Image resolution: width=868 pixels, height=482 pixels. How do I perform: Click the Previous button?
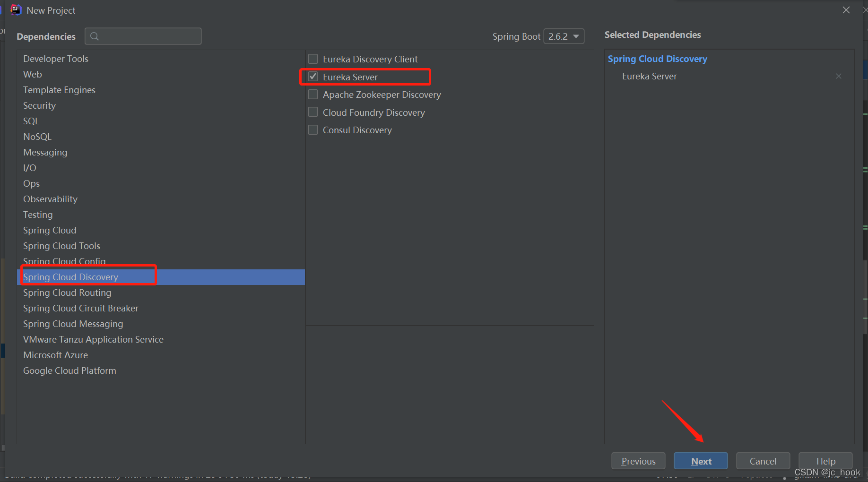pos(638,461)
